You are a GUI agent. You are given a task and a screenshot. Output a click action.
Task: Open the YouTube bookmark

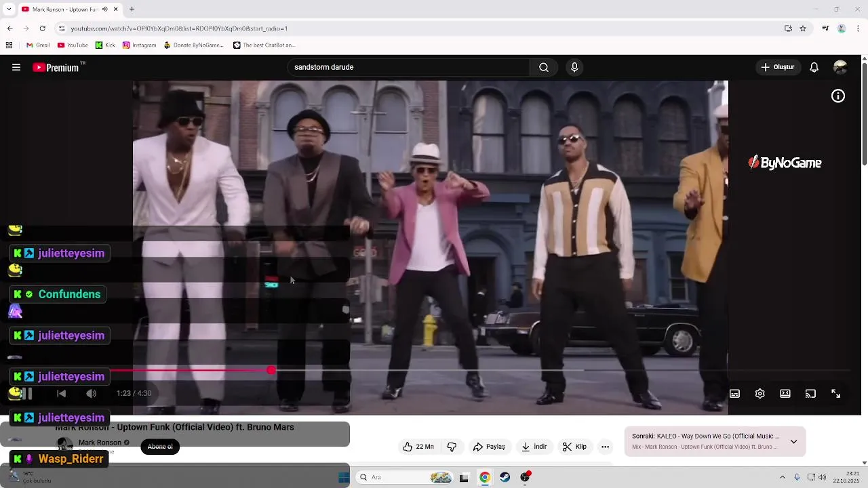pos(73,45)
